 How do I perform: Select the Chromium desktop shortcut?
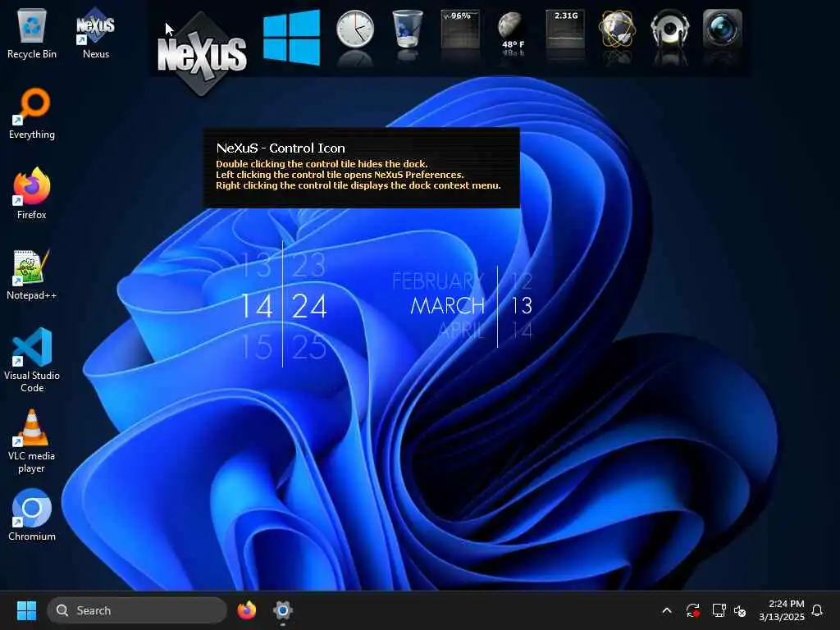coord(32,515)
